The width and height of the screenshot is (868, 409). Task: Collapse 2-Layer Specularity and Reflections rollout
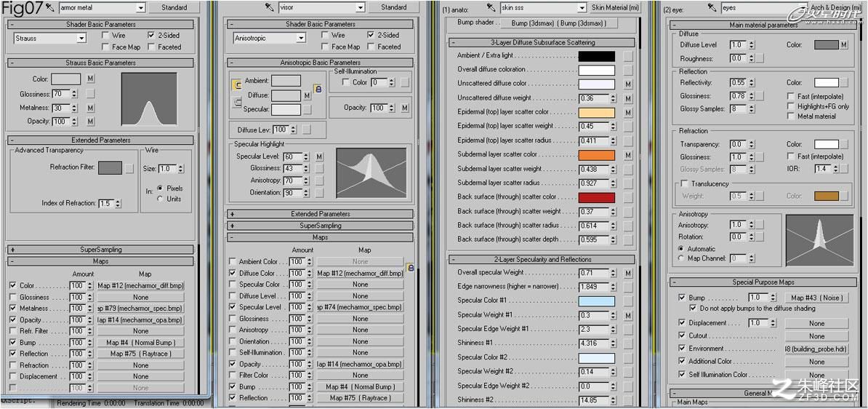pyautogui.click(x=542, y=259)
